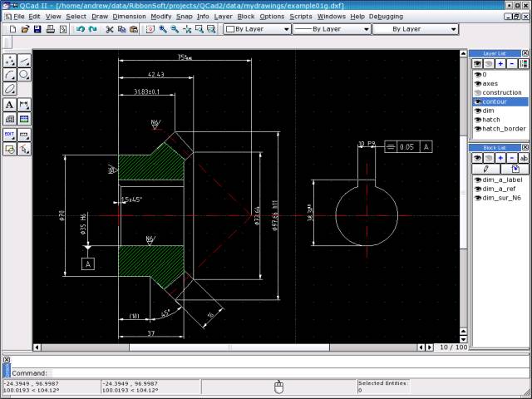The width and height of the screenshot is (532, 399).
Task: Select the ellipse drawing tool
Action: [x=10, y=89]
